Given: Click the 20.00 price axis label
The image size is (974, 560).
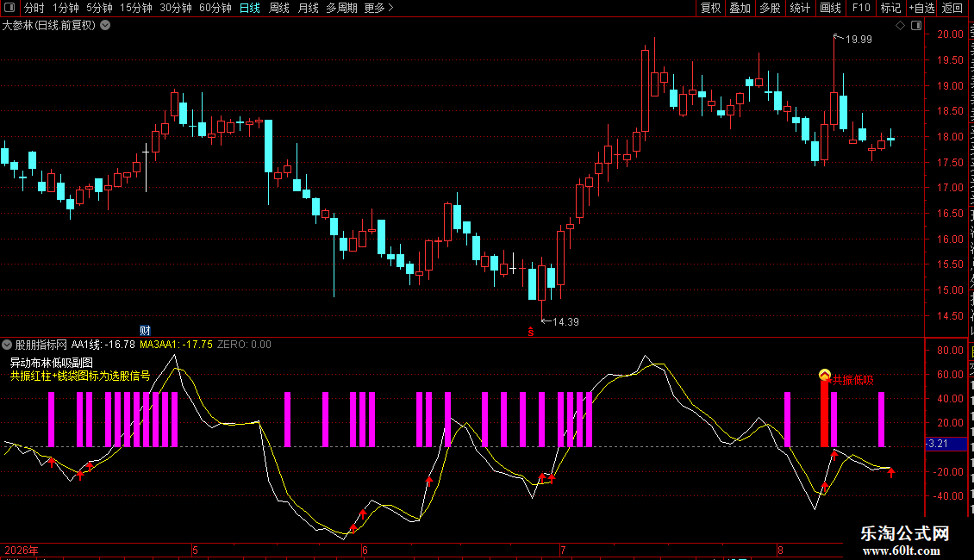Looking at the screenshot, I should (950, 34).
